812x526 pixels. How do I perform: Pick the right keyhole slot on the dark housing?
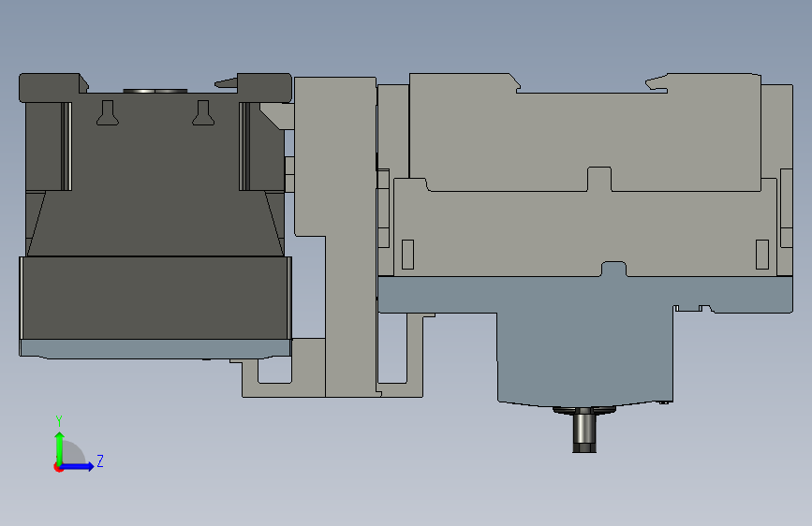point(203,113)
